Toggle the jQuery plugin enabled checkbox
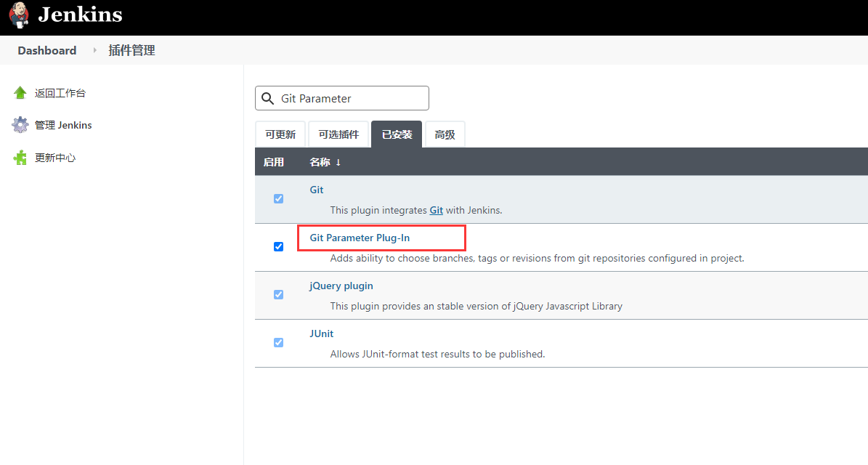This screenshot has height=465, width=868. (x=278, y=294)
